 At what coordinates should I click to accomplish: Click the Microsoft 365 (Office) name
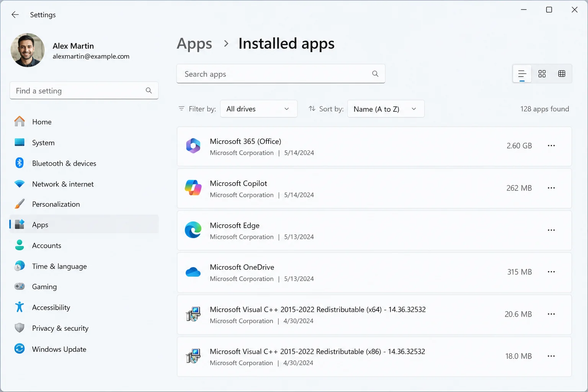[x=245, y=141]
